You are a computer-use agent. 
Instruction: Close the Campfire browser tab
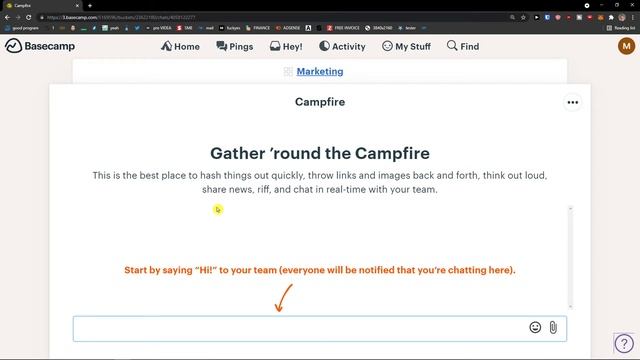point(77,6)
